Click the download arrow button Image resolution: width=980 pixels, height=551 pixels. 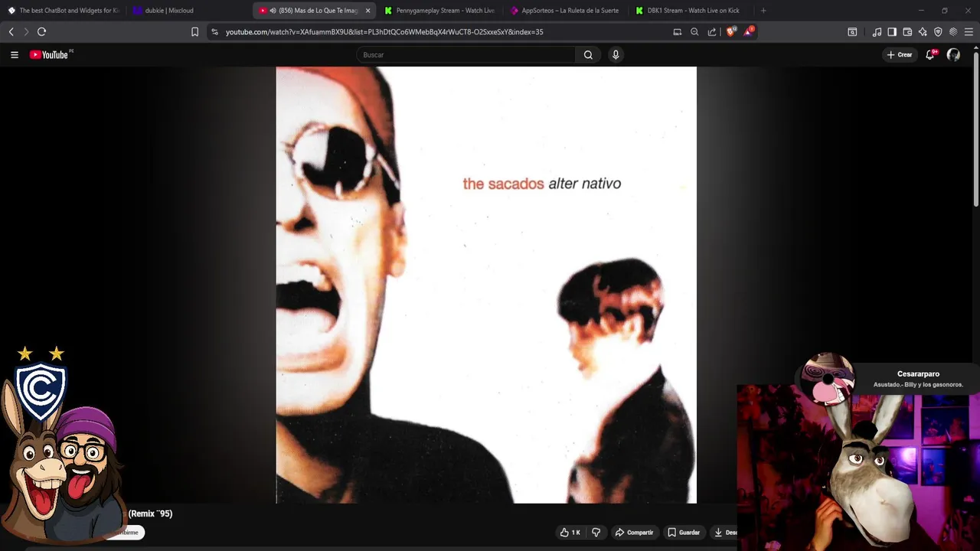[724, 532]
